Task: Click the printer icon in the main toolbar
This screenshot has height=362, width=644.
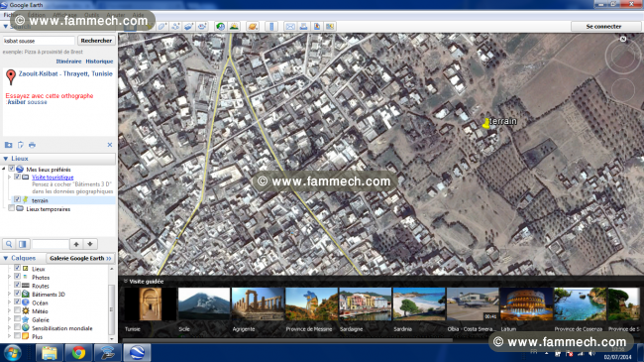Action: coord(303,27)
